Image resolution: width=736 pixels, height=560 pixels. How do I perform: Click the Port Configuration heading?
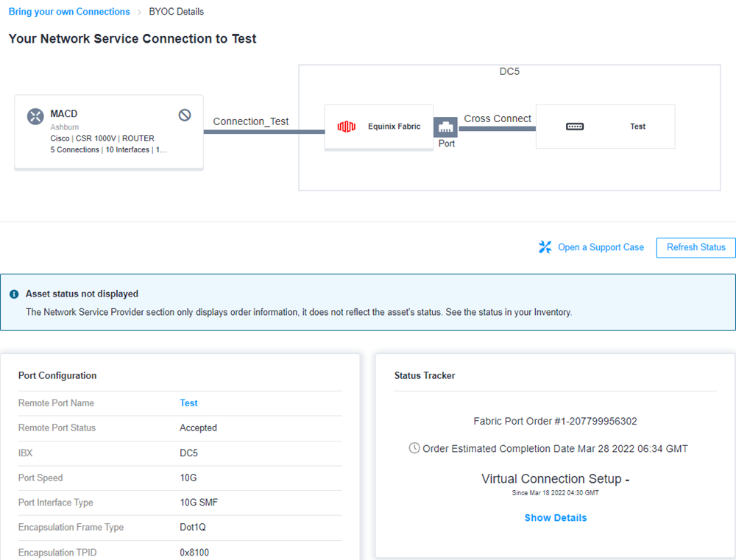[57, 375]
